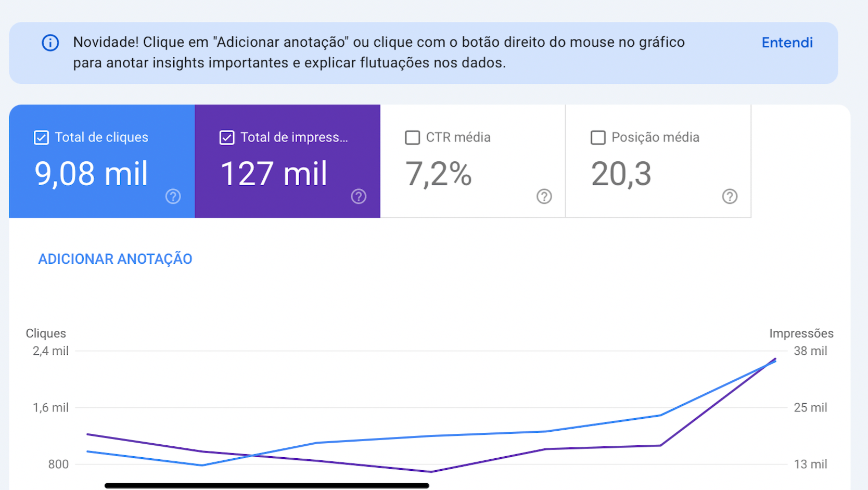The height and width of the screenshot is (490, 868).
Task: Dismiss the banner with Entendi
Action: pyautogui.click(x=787, y=43)
